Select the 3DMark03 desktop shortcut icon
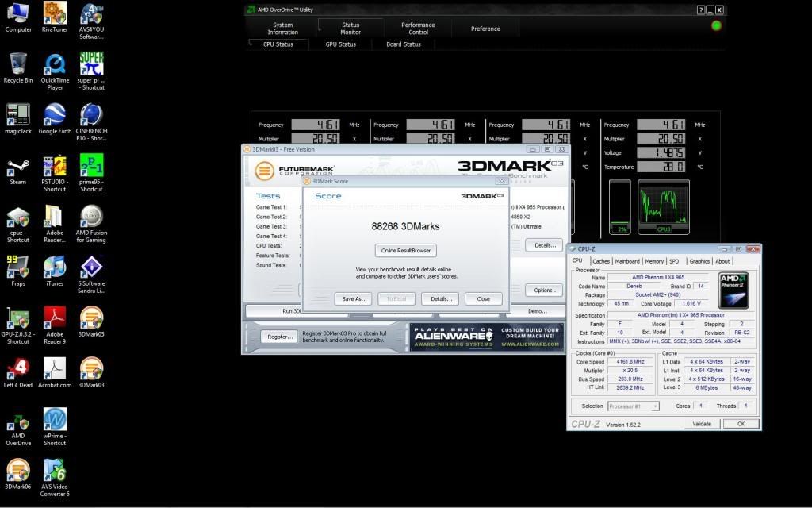Viewport: 812px width, 508px height. tap(92, 373)
